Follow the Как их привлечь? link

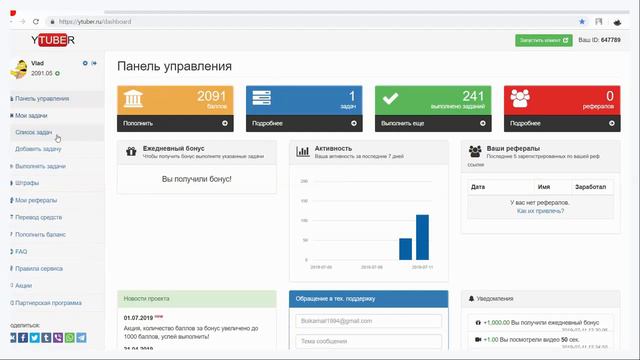pos(540,211)
